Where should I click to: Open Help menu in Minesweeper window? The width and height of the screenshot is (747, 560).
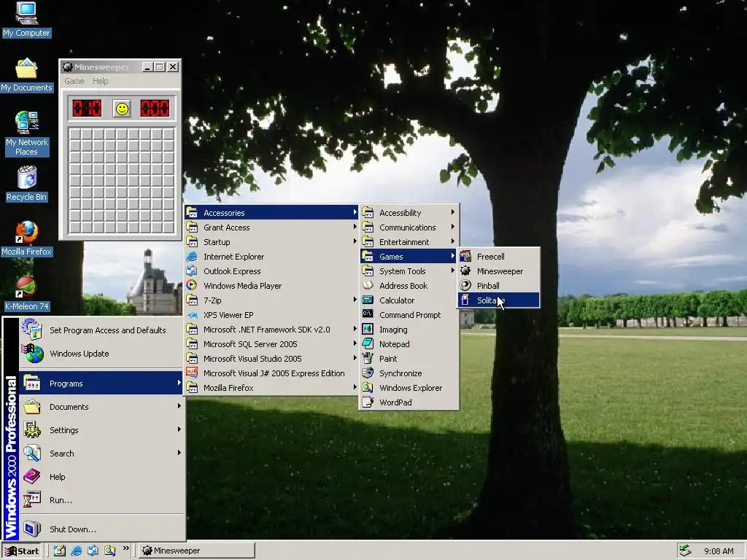click(x=100, y=81)
